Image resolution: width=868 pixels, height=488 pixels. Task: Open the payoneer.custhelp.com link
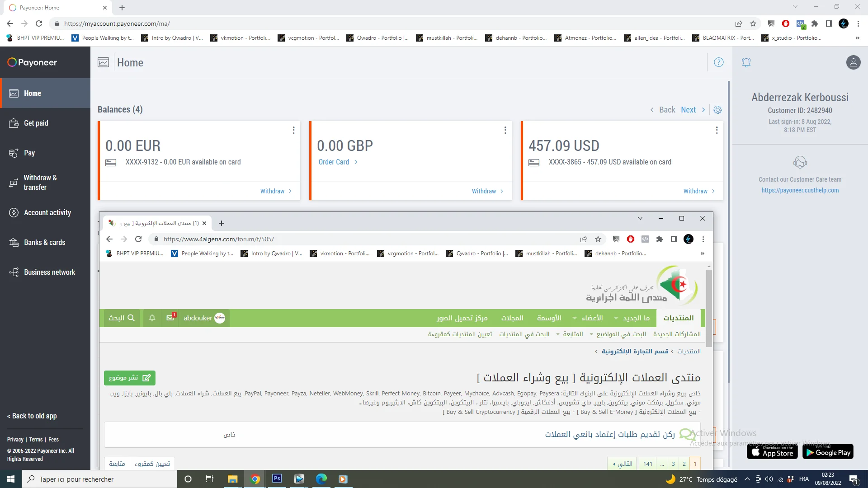click(x=800, y=190)
